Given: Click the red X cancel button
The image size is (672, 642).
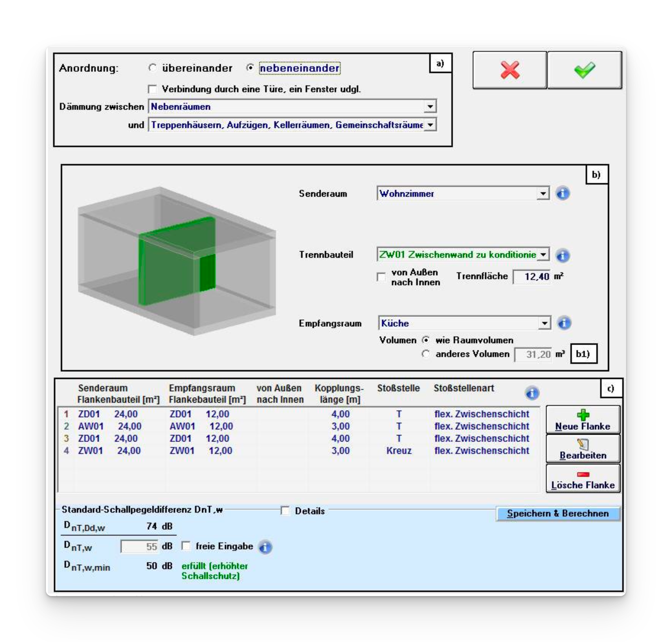Looking at the screenshot, I should (509, 70).
